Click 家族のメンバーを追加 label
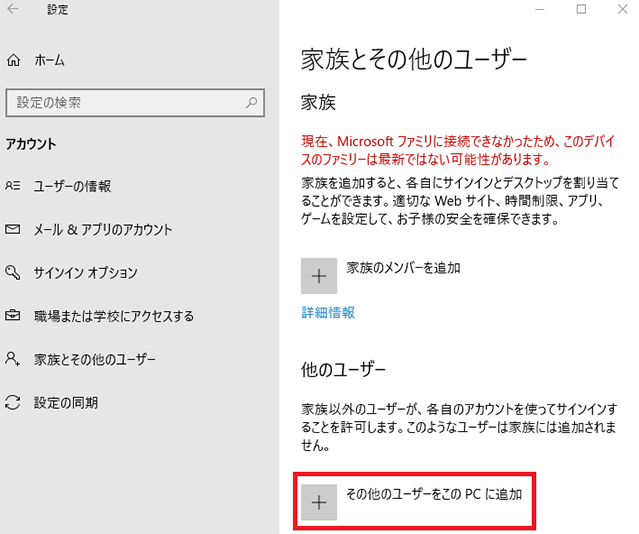The width and height of the screenshot is (639, 534). point(403,268)
